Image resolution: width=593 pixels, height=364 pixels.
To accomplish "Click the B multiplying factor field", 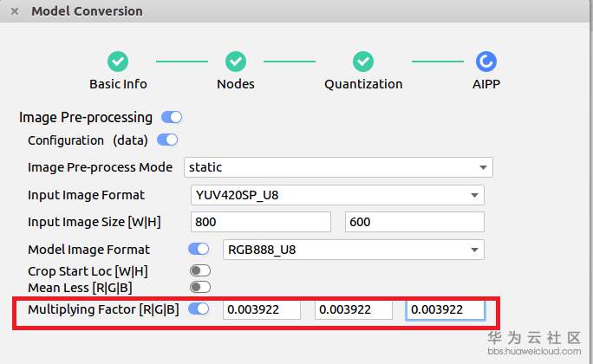I will click(x=446, y=309).
